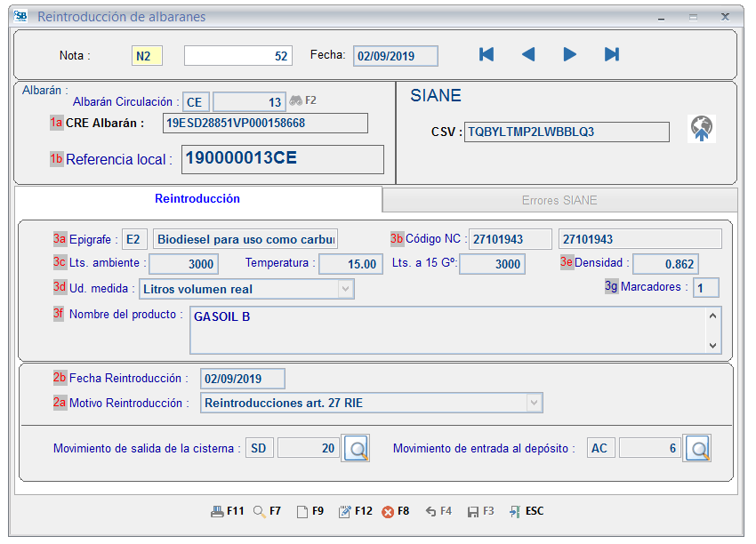Click the delete F8 red icon

coord(388,511)
